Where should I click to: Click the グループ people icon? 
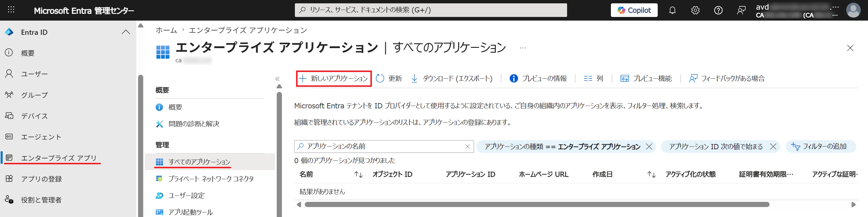(9, 94)
